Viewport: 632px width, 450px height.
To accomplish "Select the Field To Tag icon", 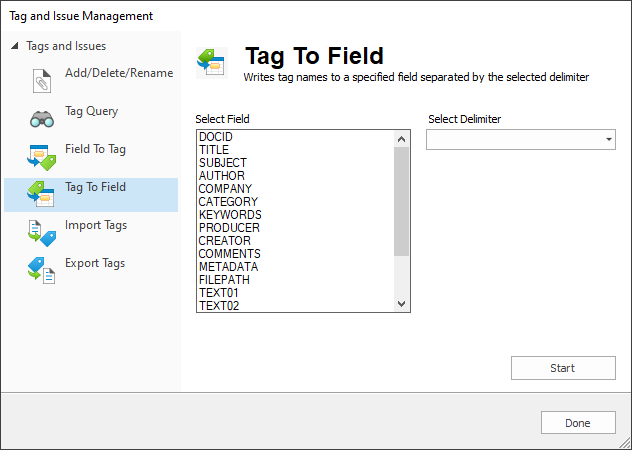I will coord(42,157).
